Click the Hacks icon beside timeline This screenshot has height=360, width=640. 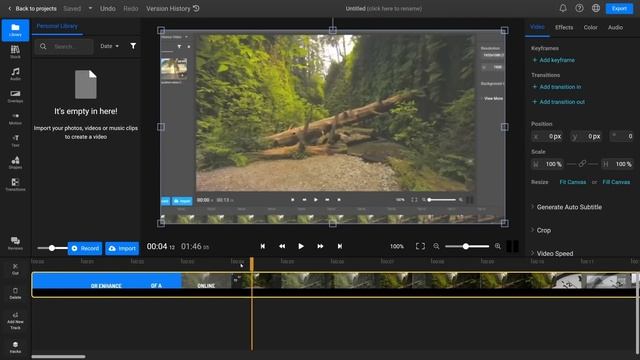(15, 347)
